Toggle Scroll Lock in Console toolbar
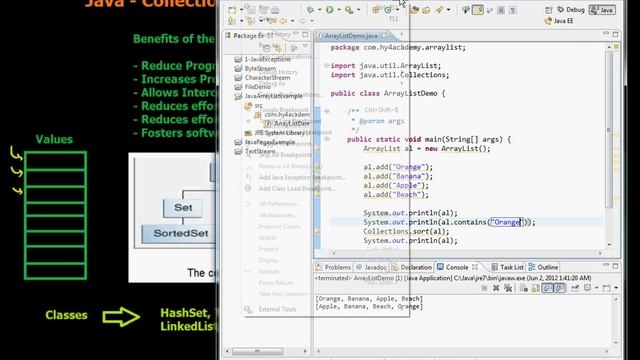The image size is (640, 360). 536,288
